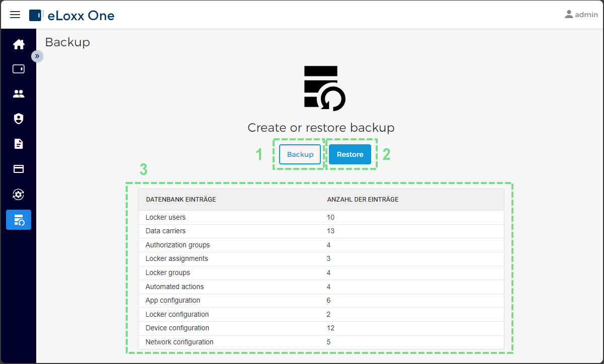Screen dimensions: 604x364
Task: Select the Backup sidebar icon
Action: pos(19,220)
